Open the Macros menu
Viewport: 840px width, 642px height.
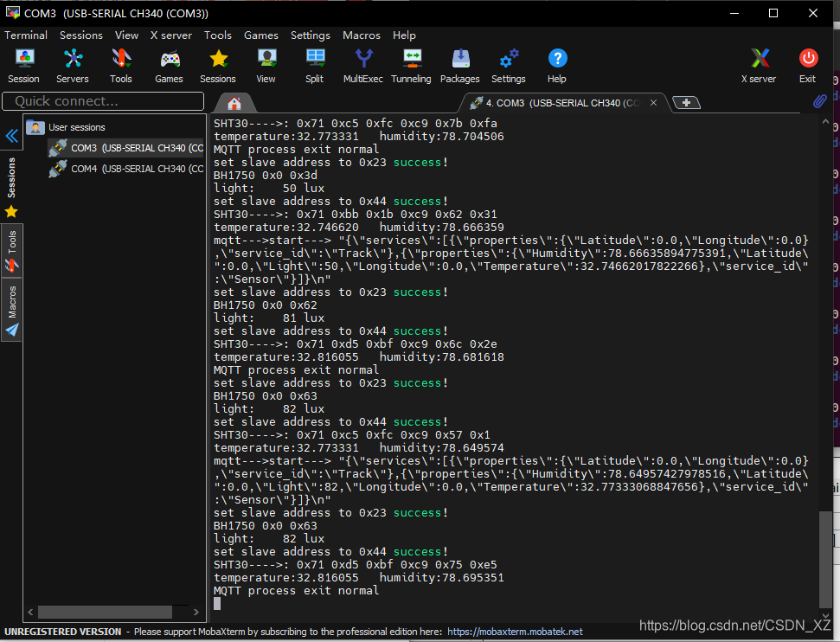pyautogui.click(x=362, y=35)
